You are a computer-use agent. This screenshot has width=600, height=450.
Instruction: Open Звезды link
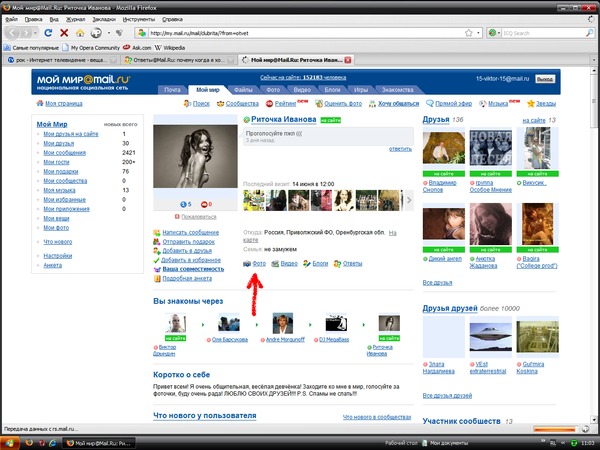click(546, 104)
